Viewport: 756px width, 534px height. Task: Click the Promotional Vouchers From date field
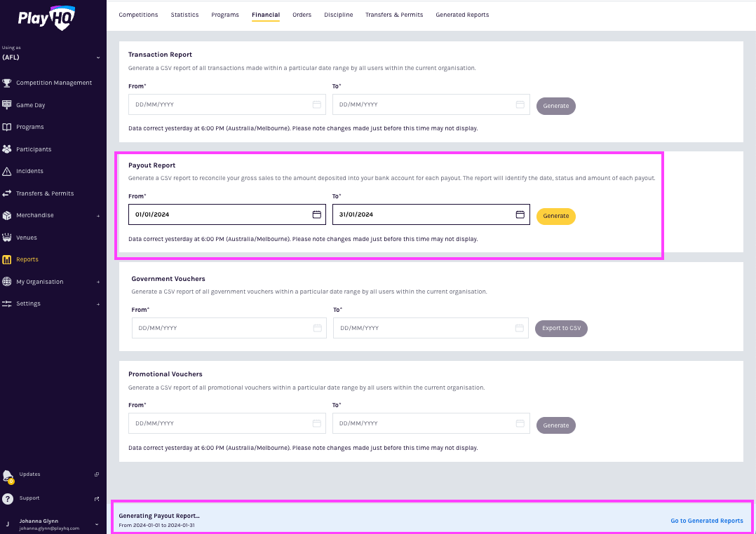(217, 423)
